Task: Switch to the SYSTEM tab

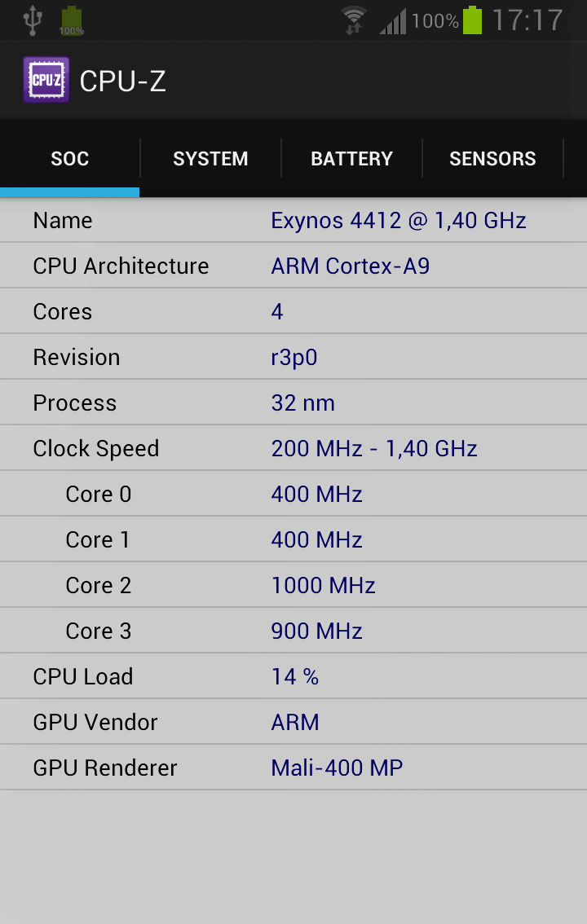Action: point(210,159)
